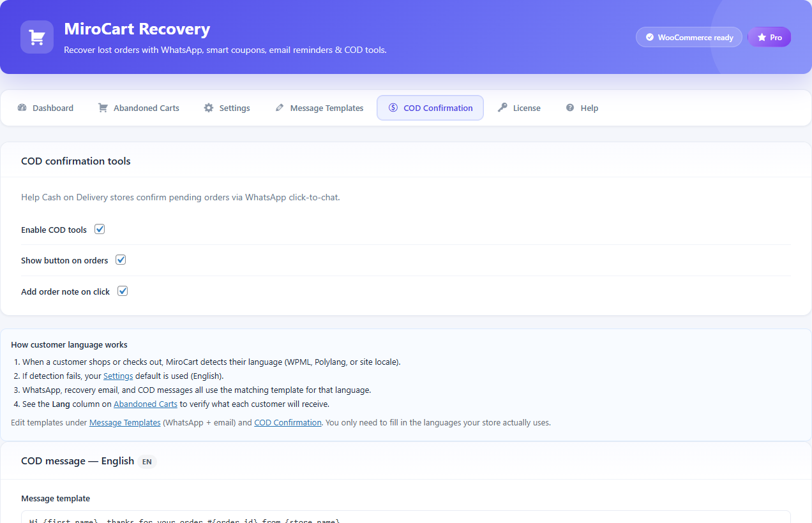Open the Dashboard tab

pyautogui.click(x=45, y=108)
